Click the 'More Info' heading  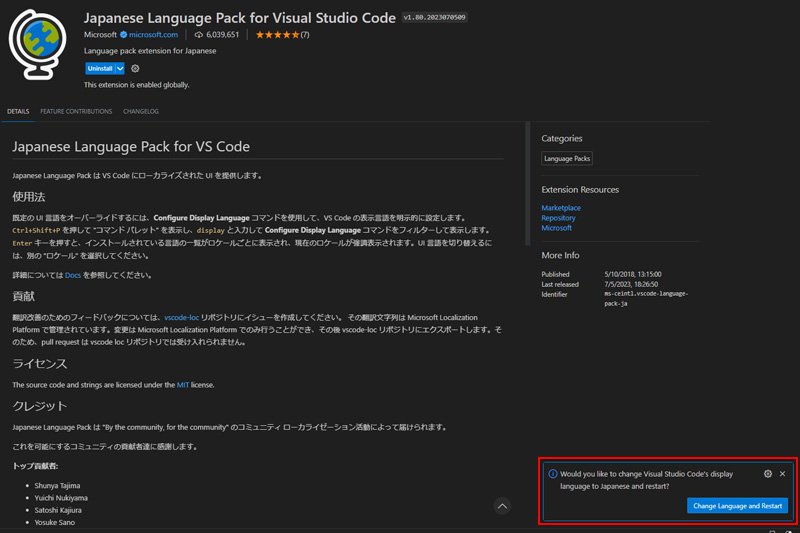[560, 256]
